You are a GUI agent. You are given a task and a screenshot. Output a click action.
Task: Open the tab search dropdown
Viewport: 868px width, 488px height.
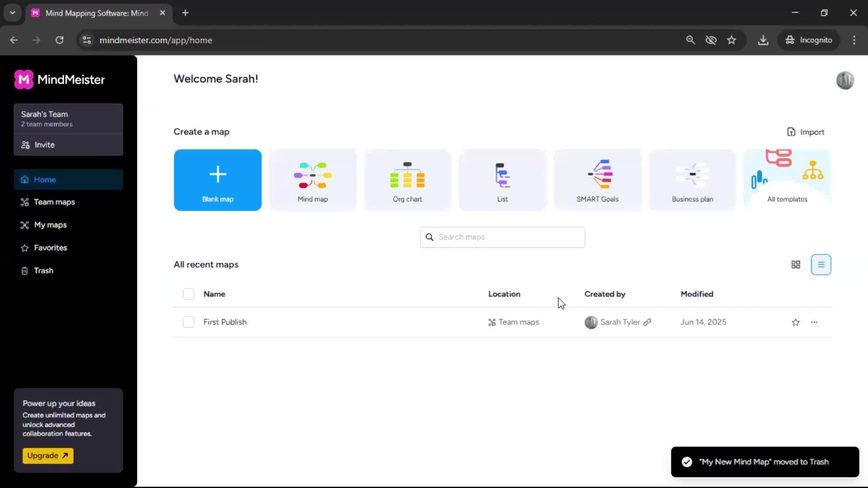pos(13,13)
